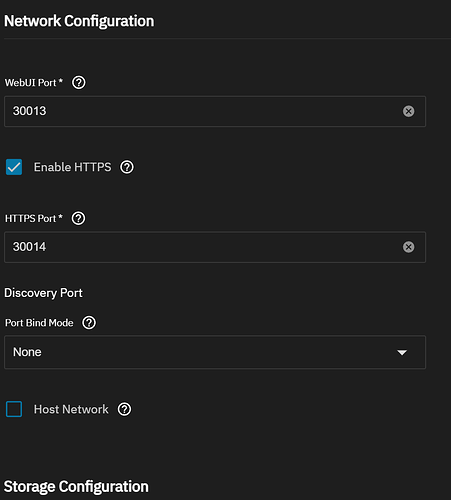Enable the Host Network checkbox
The image size is (451, 500).
tap(14, 409)
